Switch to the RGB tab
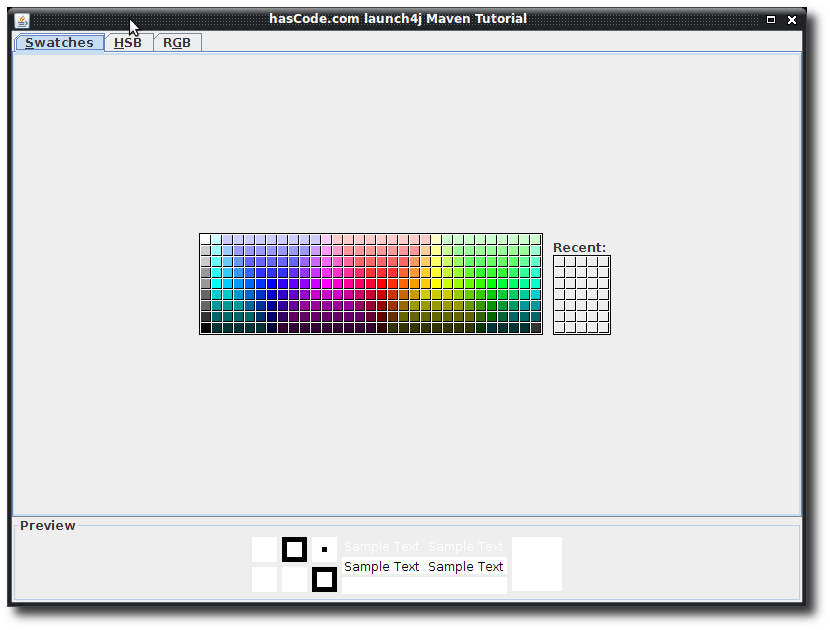830x630 pixels. 177,42
